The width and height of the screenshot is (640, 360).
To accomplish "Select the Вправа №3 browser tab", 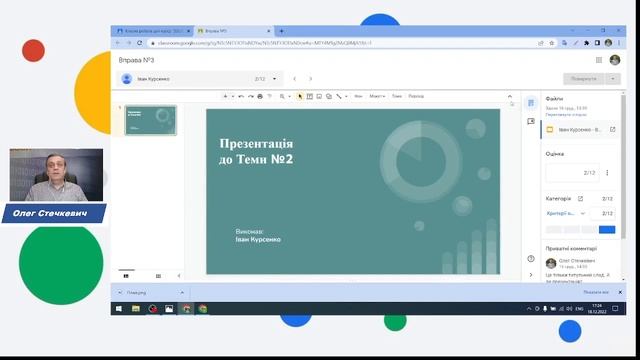I will [x=233, y=31].
